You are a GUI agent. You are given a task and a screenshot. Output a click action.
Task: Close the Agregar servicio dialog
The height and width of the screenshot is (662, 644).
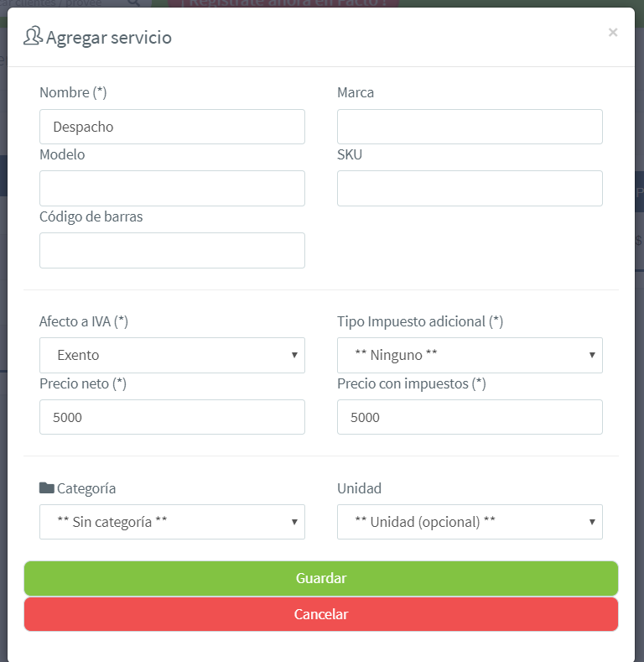click(613, 33)
